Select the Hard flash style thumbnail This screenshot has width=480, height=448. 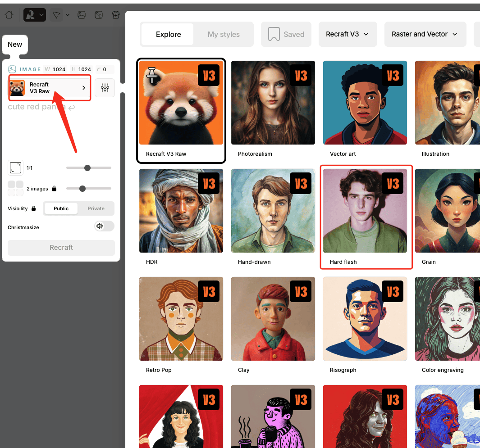(x=365, y=211)
